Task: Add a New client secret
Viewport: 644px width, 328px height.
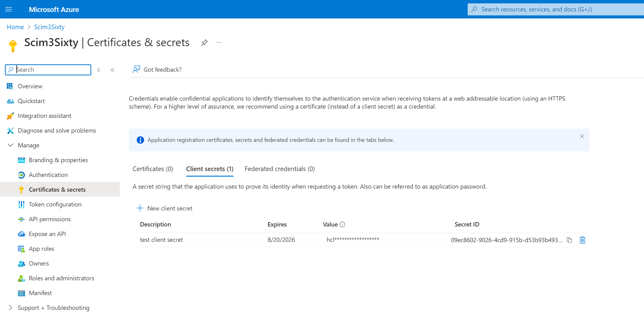Action: (x=165, y=208)
